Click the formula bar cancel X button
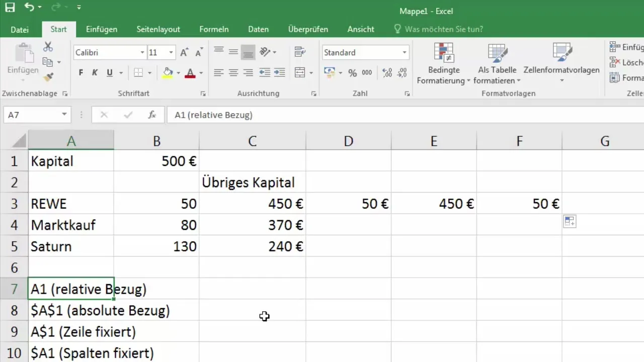Image resolution: width=644 pixels, height=362 pixels. (104, 115)
